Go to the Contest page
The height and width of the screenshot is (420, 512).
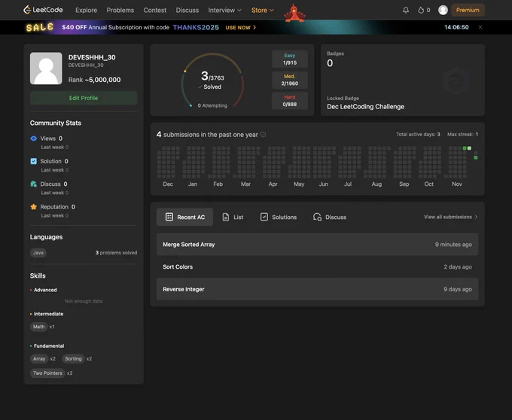[x=155, y=10]
